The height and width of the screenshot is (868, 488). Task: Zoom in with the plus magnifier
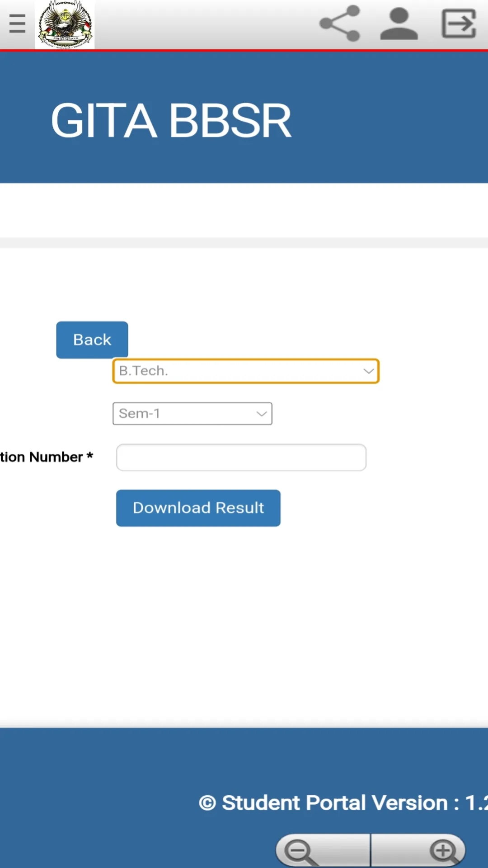click(444, 852)
